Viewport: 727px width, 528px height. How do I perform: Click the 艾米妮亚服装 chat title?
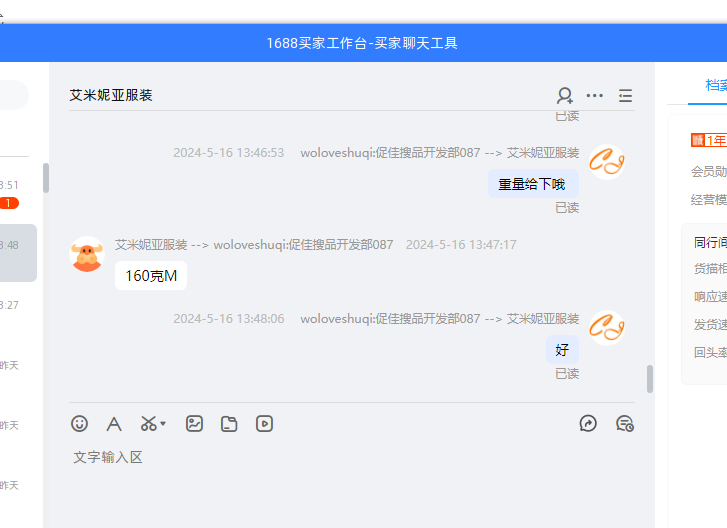[x=111, y=95]
